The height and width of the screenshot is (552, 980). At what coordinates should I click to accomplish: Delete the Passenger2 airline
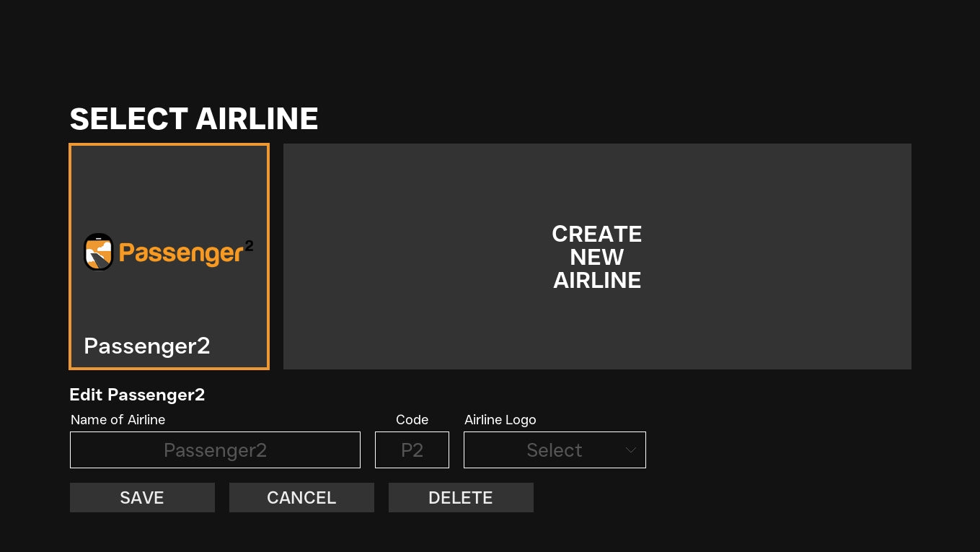tap(461, 498)
